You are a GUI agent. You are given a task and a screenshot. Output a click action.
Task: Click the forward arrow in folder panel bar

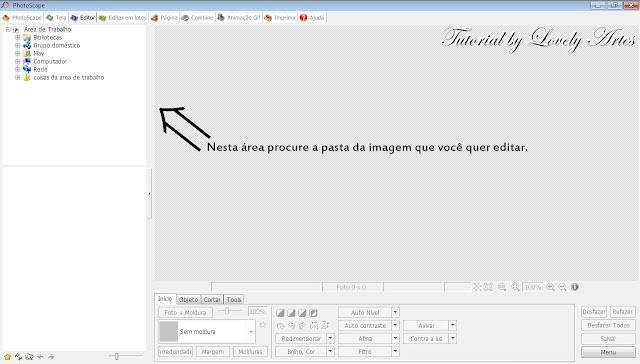[51, 357]
